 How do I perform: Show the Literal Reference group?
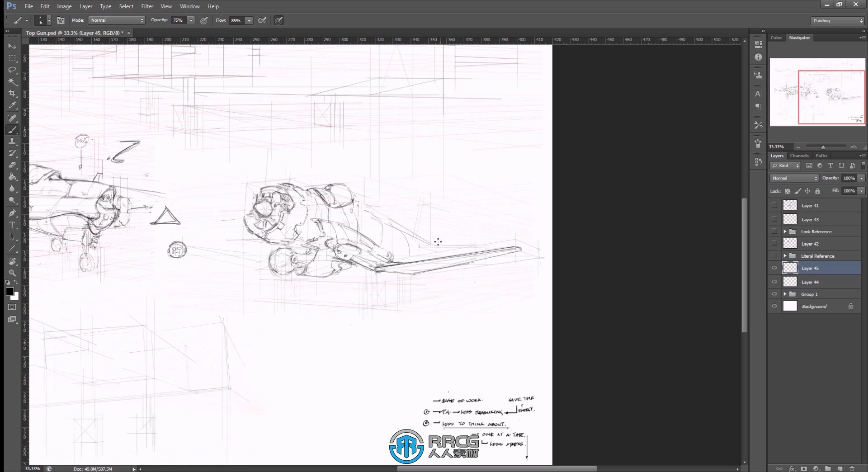[774, 256]
